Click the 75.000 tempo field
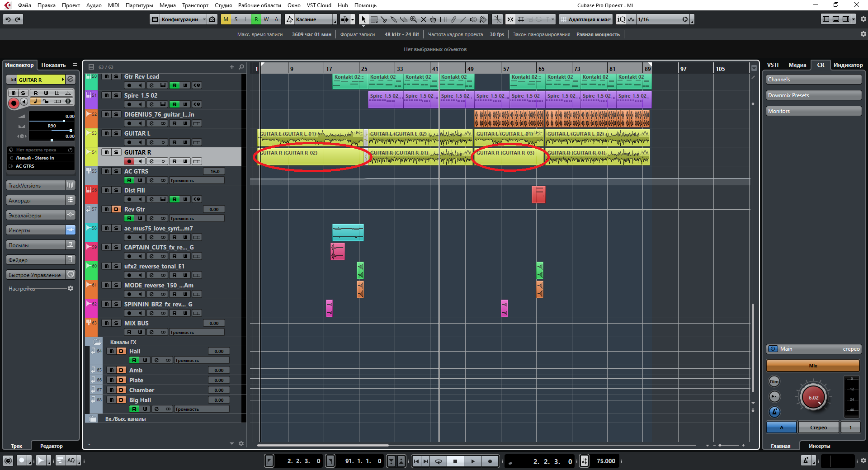The width and height of the screenshot is (868, 470). click(x=606, y=461)
